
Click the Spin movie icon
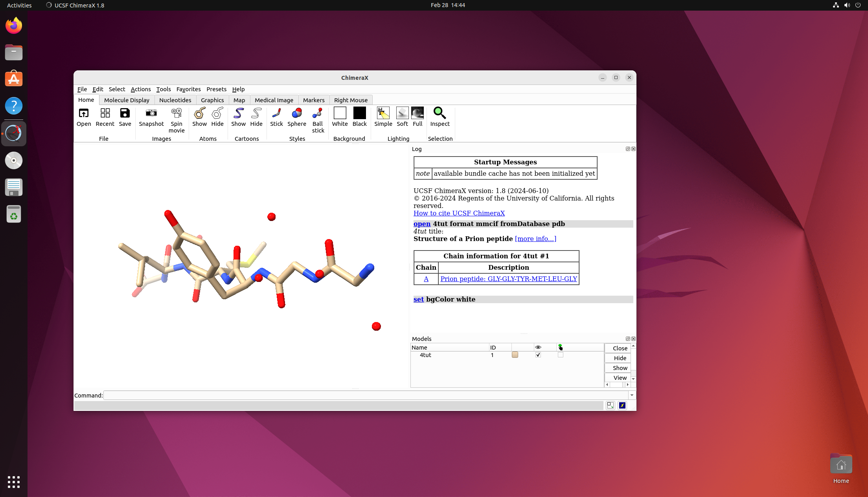tap(177, 114)
